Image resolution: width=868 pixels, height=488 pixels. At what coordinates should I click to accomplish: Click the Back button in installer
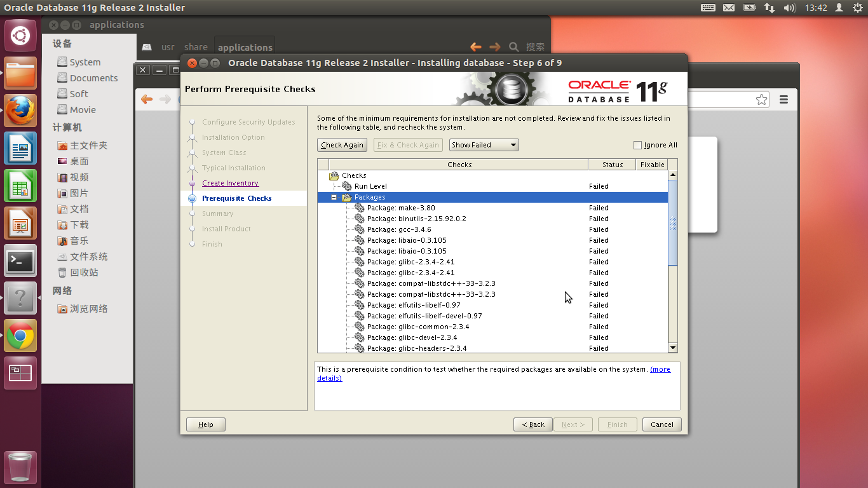coord(533,424)
